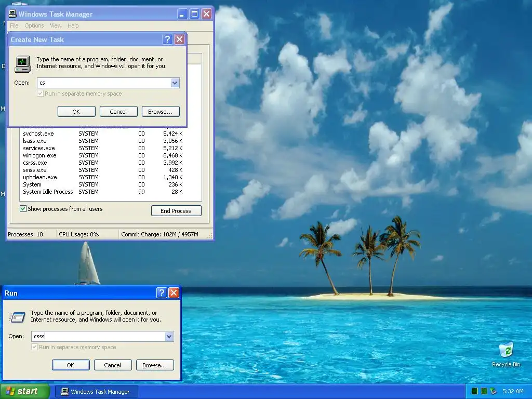
Task: Click the help button in Create New Task
Action: point(167,39)
